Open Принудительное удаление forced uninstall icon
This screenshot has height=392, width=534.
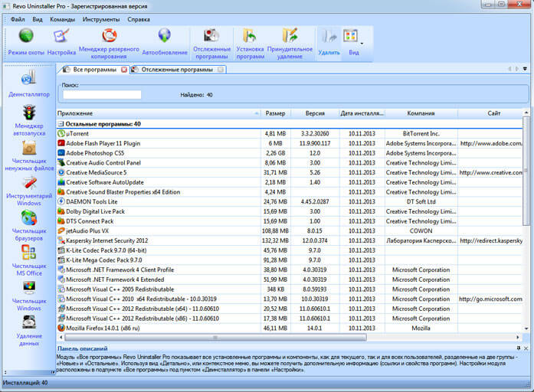pyautogui.click(x=290, y=35)
